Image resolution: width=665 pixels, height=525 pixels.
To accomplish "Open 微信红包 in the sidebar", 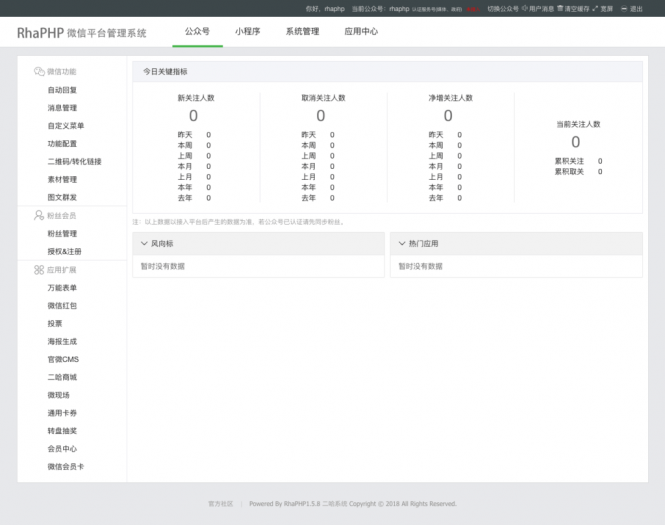I will tap(62, 306).
